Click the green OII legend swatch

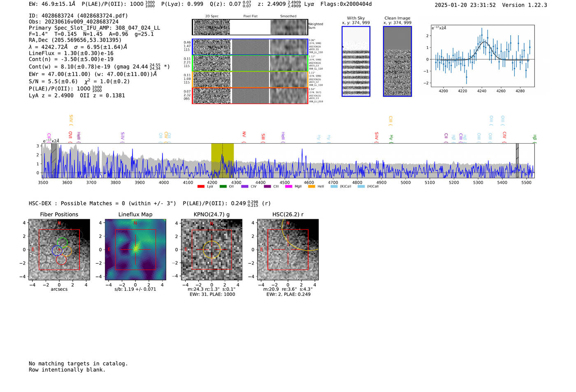click(x=223, y=187)
